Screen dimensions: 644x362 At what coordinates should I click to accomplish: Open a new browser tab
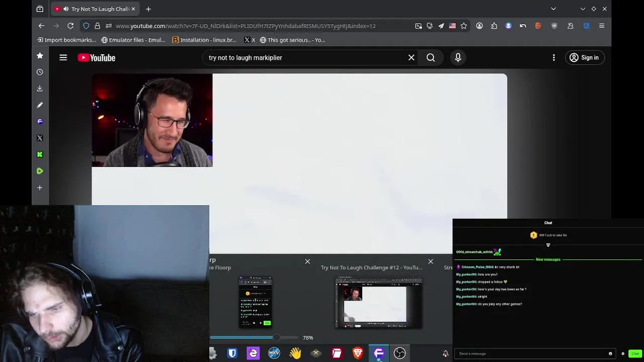(148, 9)
